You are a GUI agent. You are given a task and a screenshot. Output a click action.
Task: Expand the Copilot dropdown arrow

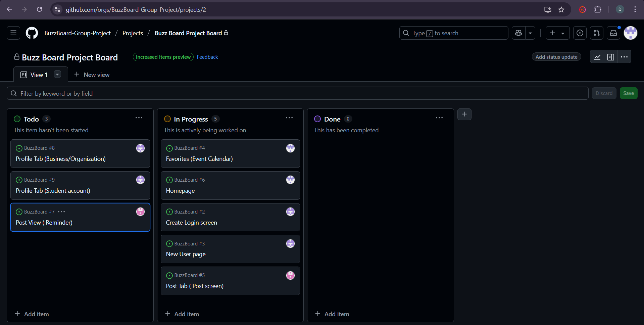pyautogui.click(x=530, y=33)
